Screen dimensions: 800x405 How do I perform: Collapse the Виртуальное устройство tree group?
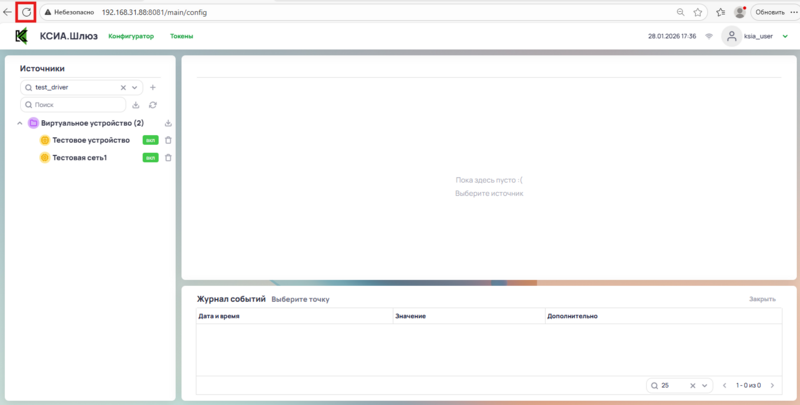point(20,123)
